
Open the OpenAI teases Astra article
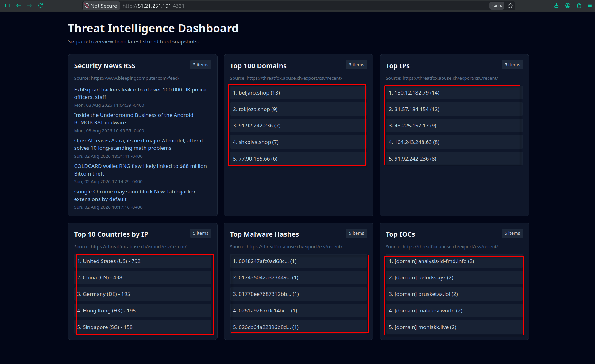(x=139, y=144)
